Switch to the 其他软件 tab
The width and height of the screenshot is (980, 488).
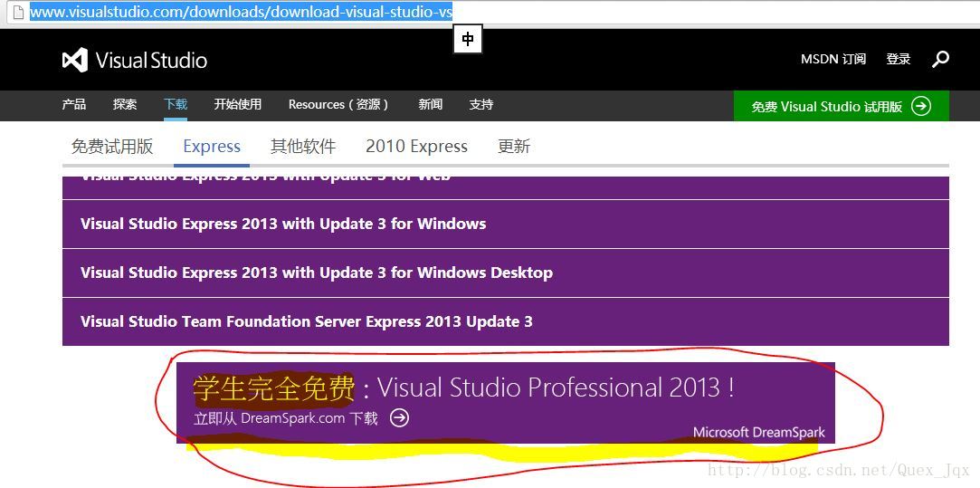click(303, 147)
